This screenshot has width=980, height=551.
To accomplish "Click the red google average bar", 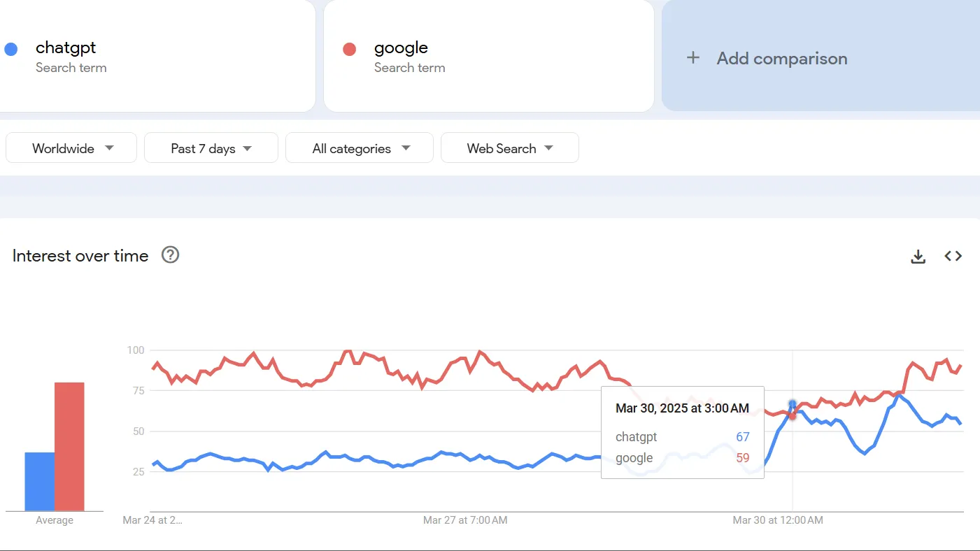I will coord(69,446).
